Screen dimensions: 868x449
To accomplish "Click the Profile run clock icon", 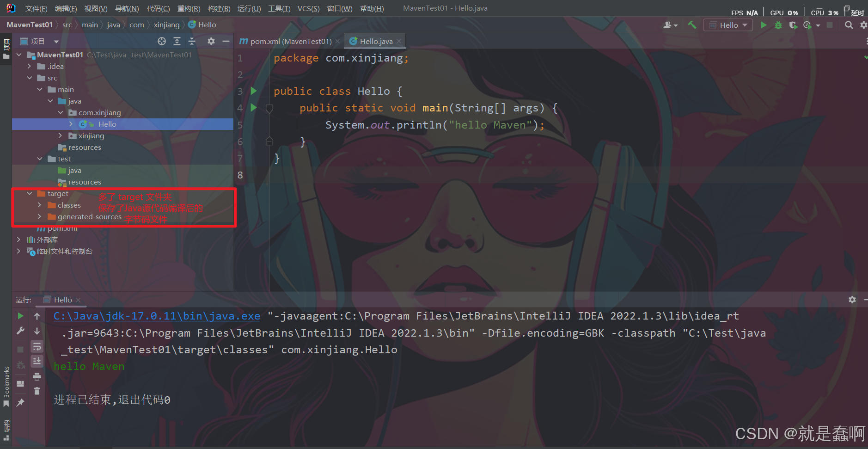I will click(807, 25).
